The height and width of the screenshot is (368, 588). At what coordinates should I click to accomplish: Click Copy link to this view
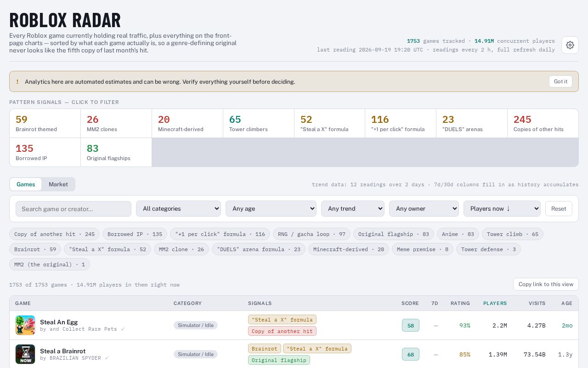point(546,284)
